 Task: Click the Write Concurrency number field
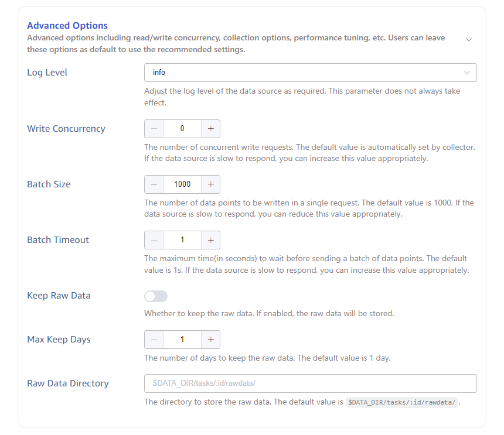[x=182, y=129]
